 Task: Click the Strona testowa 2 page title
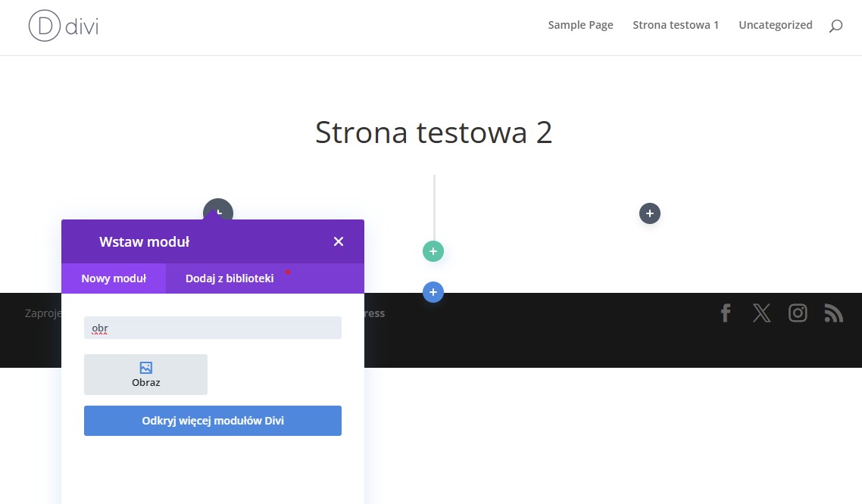[433, 132]
